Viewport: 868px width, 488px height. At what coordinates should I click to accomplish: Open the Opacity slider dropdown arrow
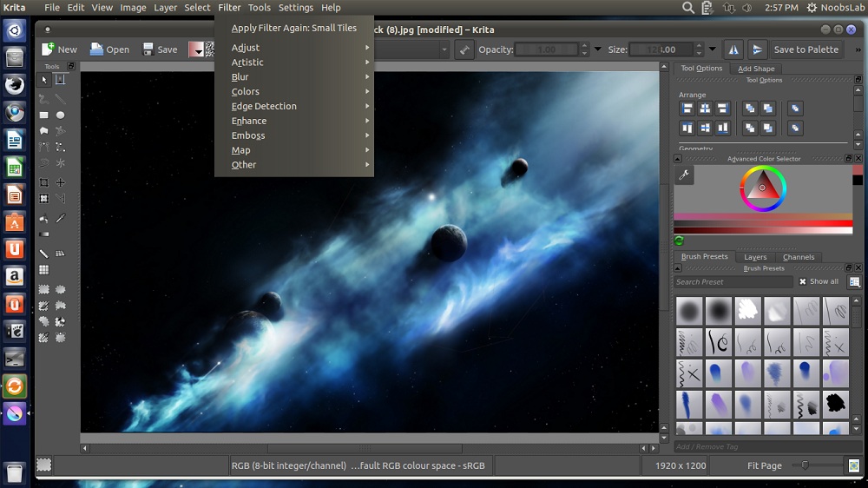tap(598, 49)
